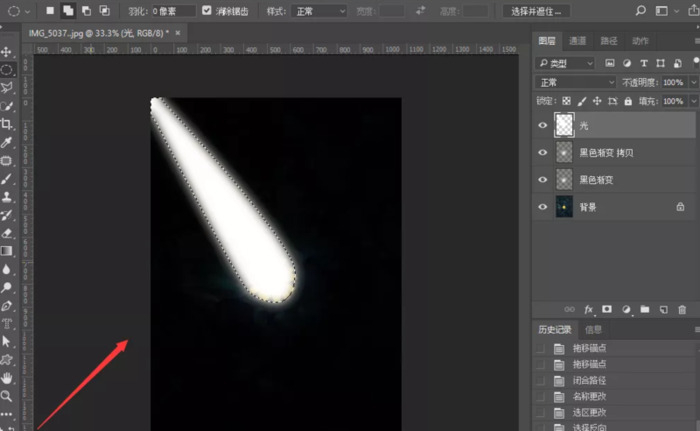Add layer style via fx icon
This screenshot has height=431, width=700.
[x=589, y=310]
